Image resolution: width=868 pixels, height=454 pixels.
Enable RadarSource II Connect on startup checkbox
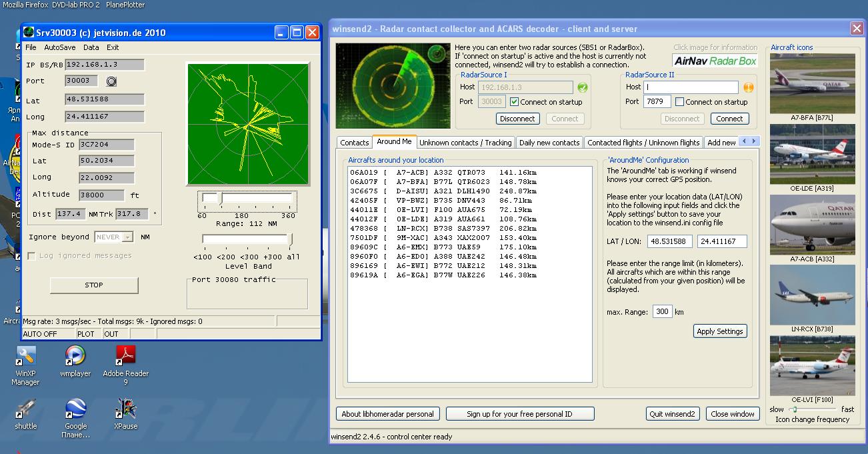coord(679,102)
